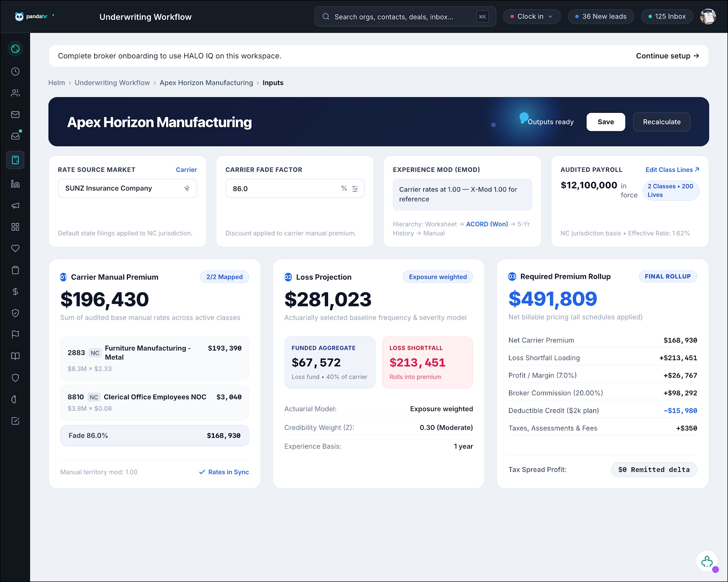
Task: Open the grid apps sidebar icon
Action: 15,227
